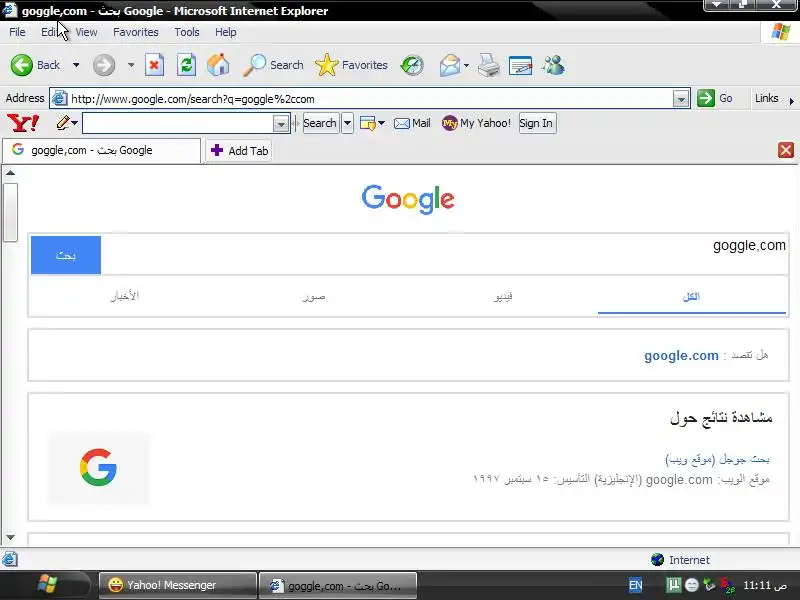The height and width of the screenshot is (600, 800).
Task: Switch to the فيديو video tab
Action: click(x=503, y=296)
